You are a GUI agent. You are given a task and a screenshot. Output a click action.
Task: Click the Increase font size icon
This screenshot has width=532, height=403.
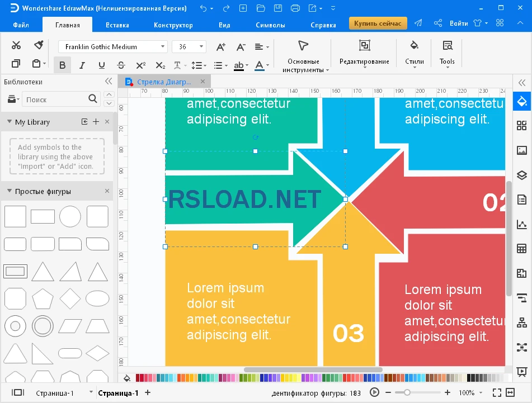pos(221,47)
